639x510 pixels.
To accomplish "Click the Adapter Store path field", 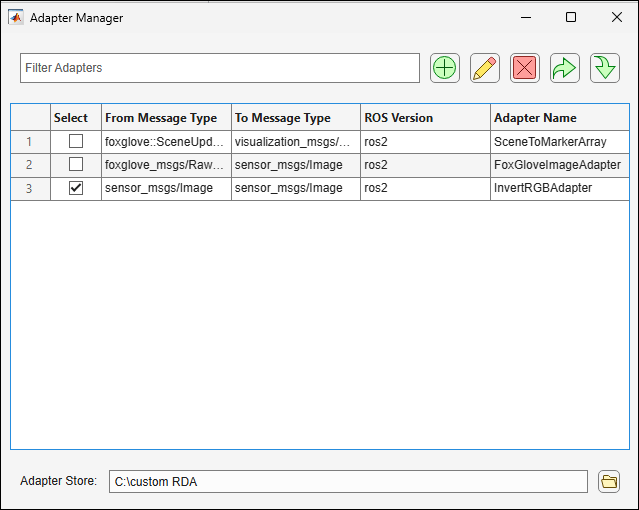I will click(348, 481).
